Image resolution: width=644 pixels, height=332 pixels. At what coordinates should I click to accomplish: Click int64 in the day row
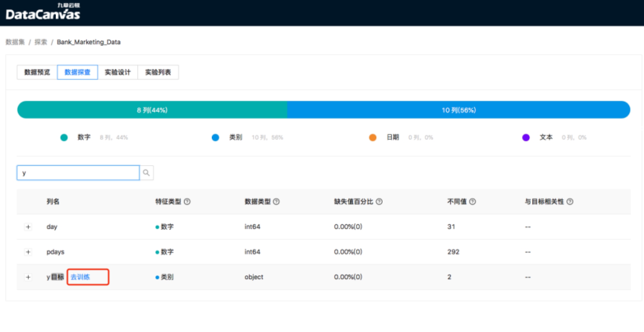(x=253, y=227)
